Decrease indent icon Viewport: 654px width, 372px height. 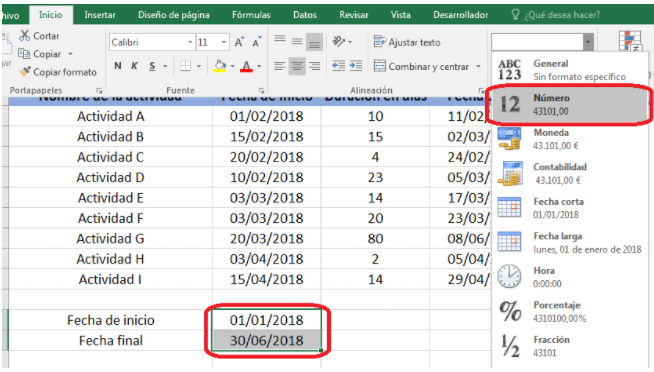(338, 66)
